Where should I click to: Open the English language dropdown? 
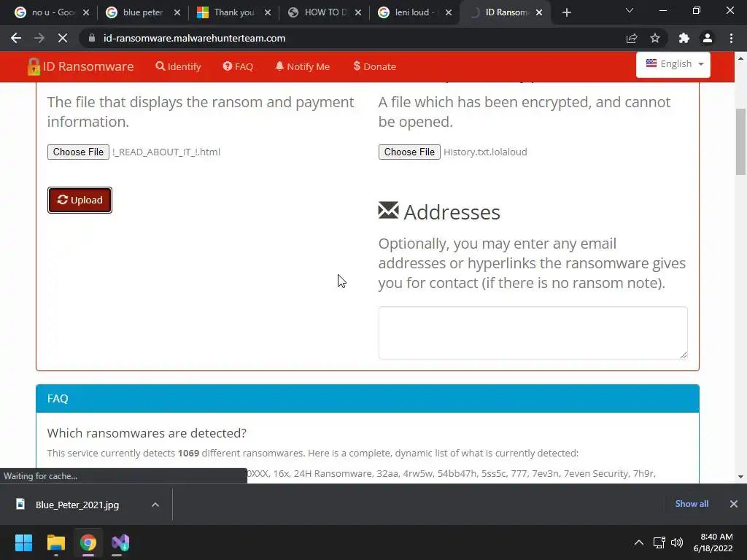[673, 64]
